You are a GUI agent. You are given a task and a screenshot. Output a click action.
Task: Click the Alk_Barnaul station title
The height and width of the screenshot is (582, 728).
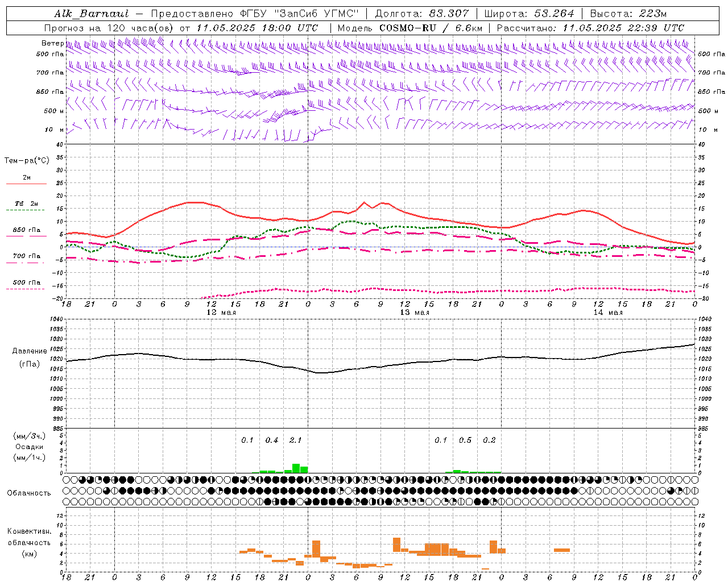coord(91,14)
